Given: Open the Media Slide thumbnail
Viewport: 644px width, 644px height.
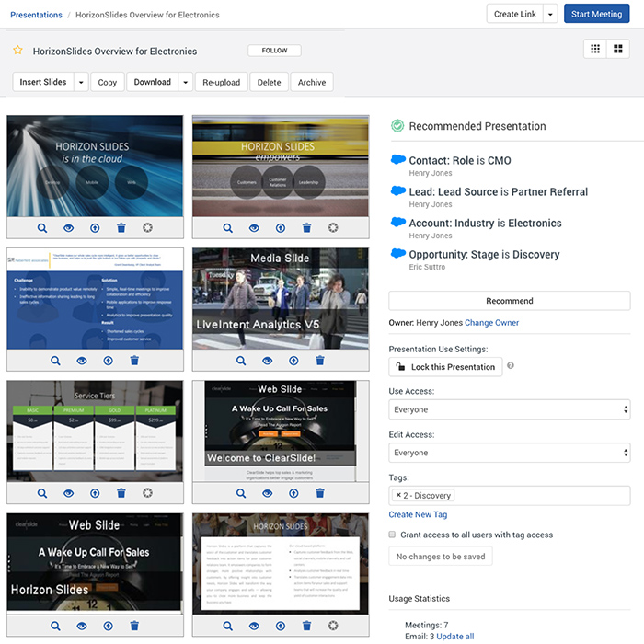Looking at the screenshot, I should click(x=281, y=299).
